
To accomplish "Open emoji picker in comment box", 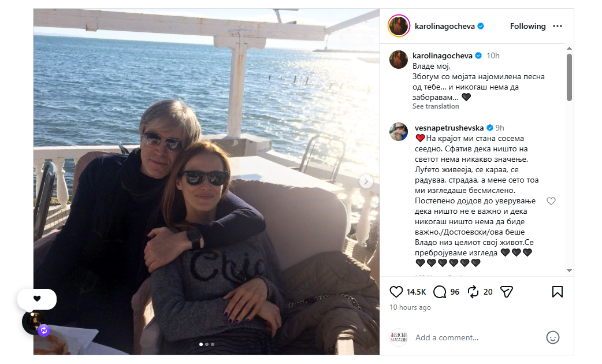I will point(553,337).
